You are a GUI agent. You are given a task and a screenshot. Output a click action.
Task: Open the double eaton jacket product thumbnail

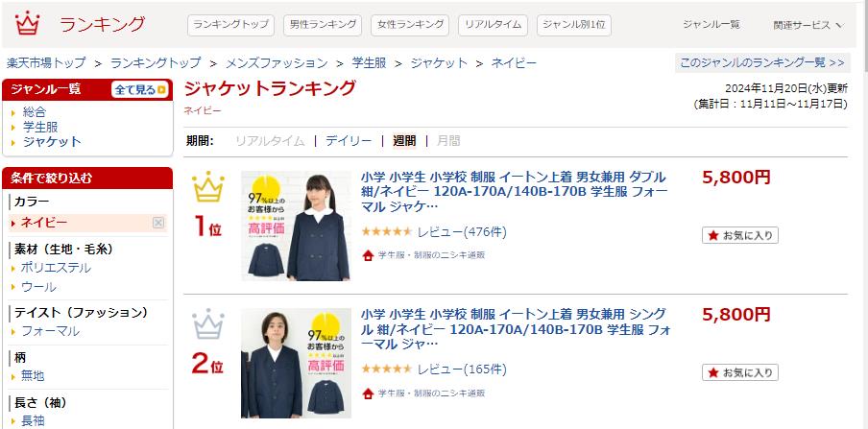296,226
